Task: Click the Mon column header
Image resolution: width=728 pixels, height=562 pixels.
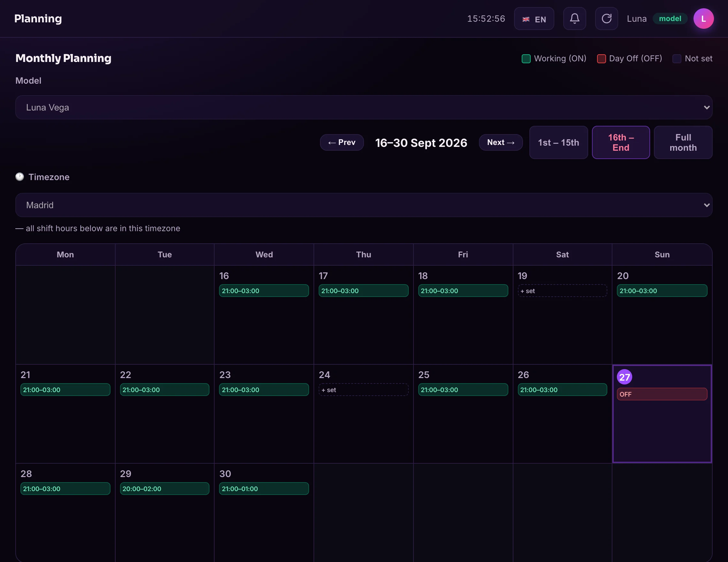Action: pos(65,255)
